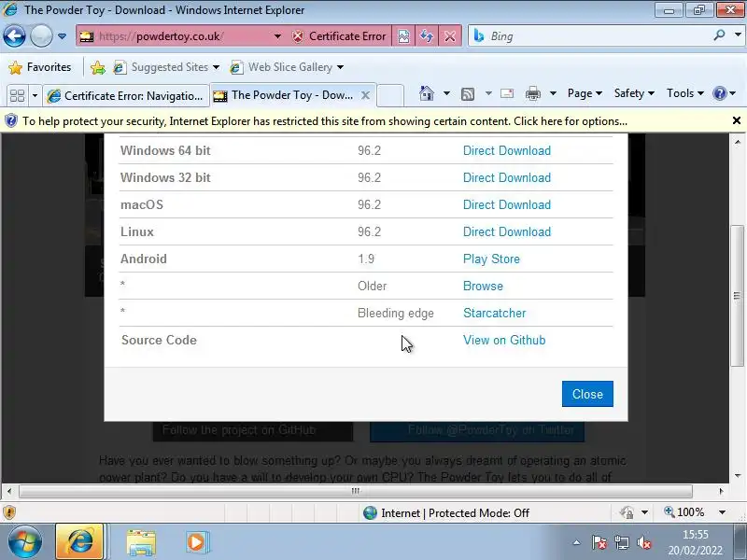
Task: Close The Powder Toy tab
Action: coord(365,95)
